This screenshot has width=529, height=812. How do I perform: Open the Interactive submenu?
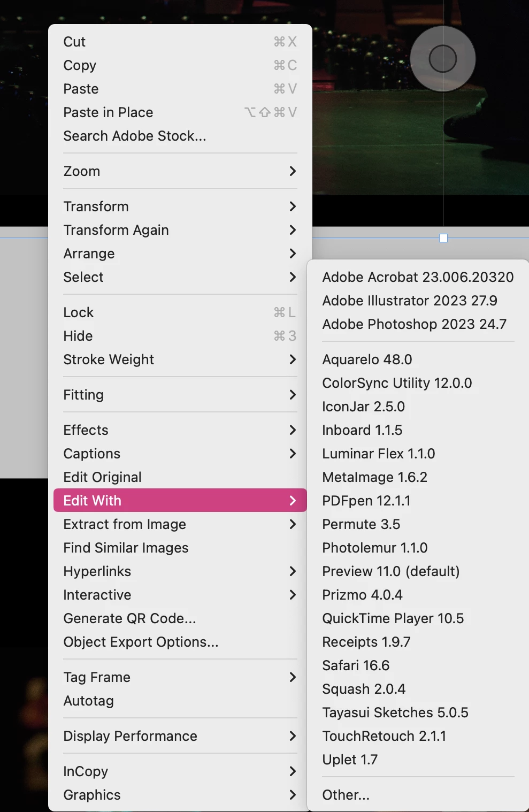(x=180, y=595)
